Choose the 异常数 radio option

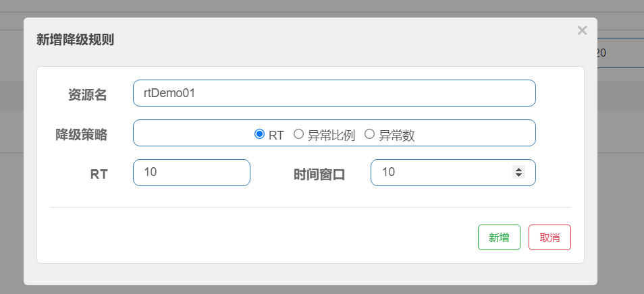[369, 134]
